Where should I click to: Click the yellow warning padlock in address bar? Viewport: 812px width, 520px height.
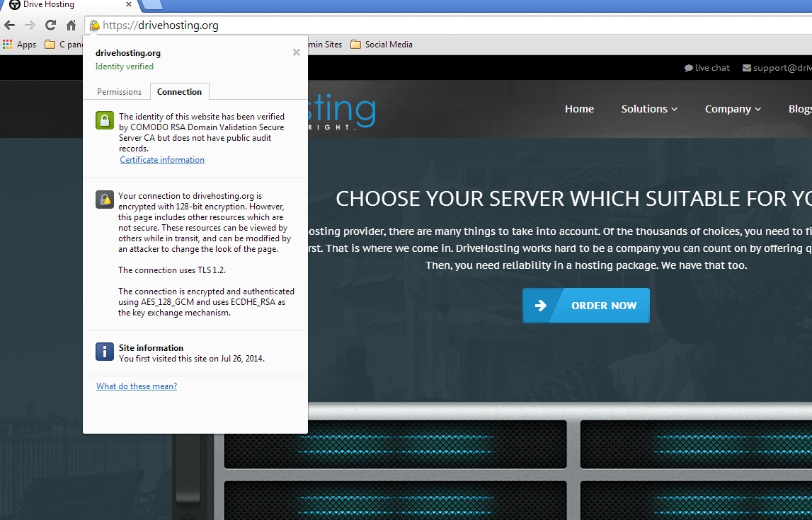[x=95, y=25]
